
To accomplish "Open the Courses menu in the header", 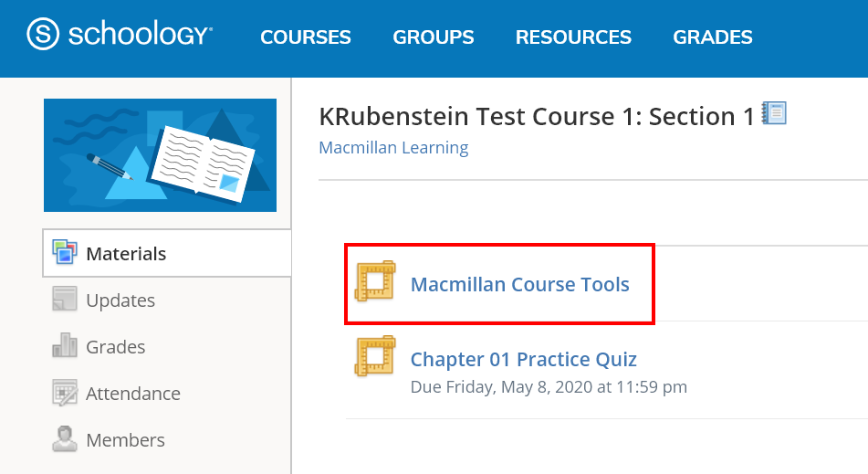I will pyautogui.click(x=306, y=37).
